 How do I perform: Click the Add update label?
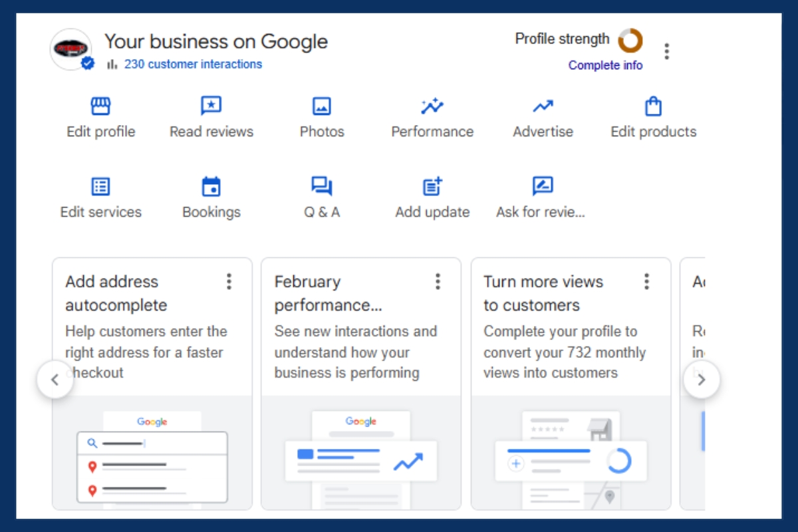click(432, 212)
